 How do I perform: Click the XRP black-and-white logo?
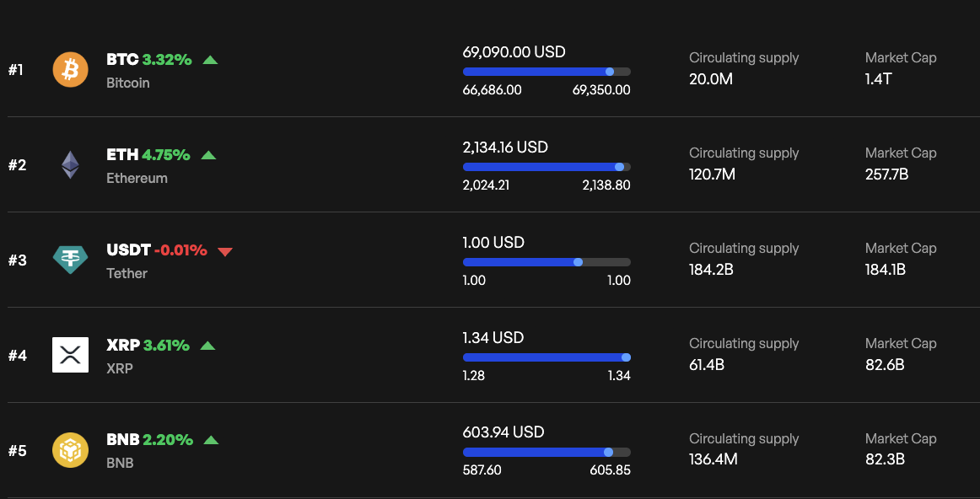coord(70,355)
